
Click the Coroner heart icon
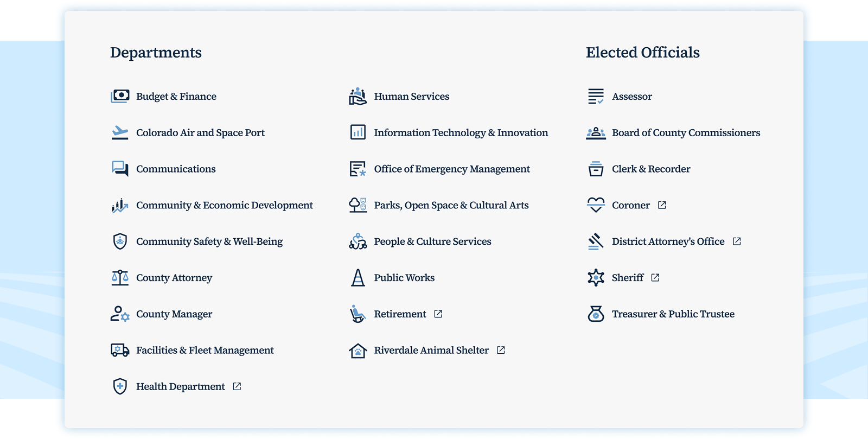596,205
